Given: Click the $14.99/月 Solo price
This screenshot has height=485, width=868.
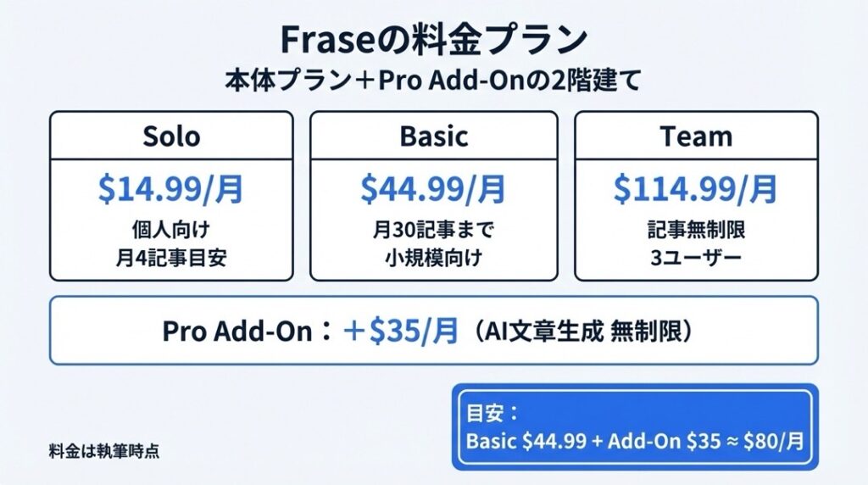Looking at the screenshot, I should pos(171,189).
